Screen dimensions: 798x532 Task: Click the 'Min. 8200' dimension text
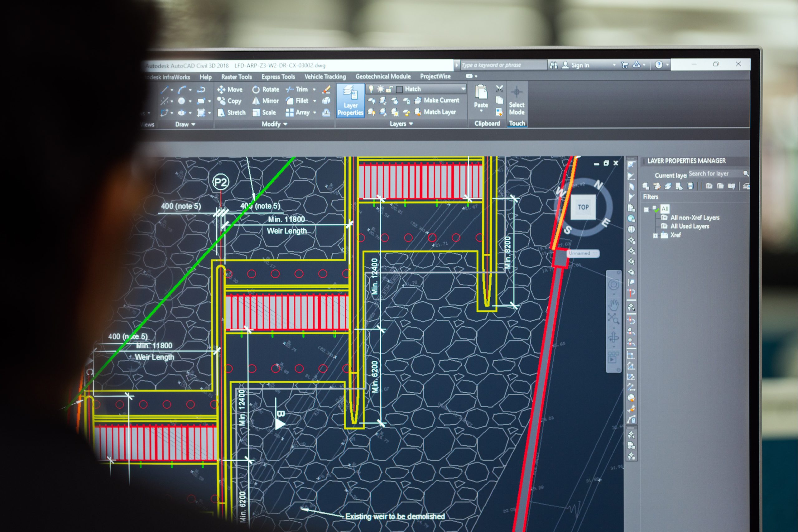[x=507, y=252]
